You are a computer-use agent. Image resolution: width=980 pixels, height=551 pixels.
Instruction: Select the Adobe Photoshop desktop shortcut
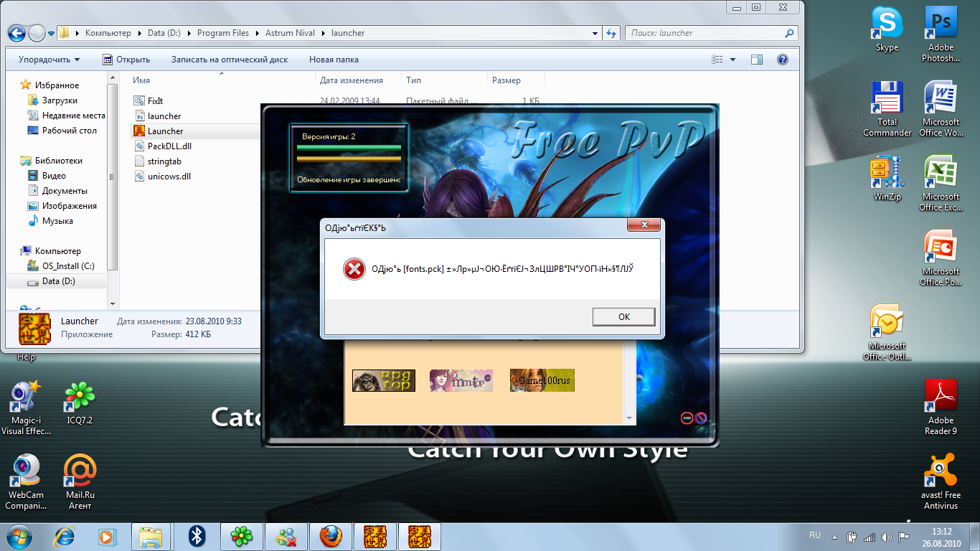(941, 33)
